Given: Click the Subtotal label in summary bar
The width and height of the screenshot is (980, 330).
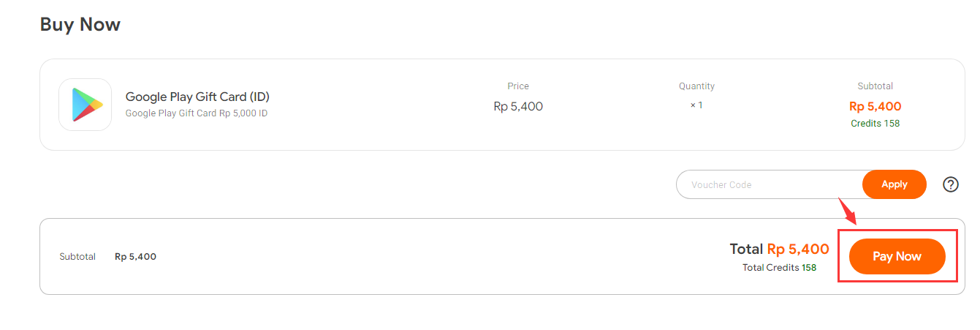Looking at the screenshot, I should coord(77,257).
